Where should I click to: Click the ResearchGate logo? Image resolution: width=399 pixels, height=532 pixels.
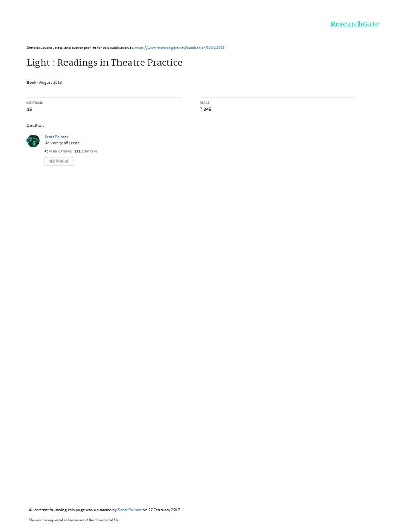tap(354, 24)
